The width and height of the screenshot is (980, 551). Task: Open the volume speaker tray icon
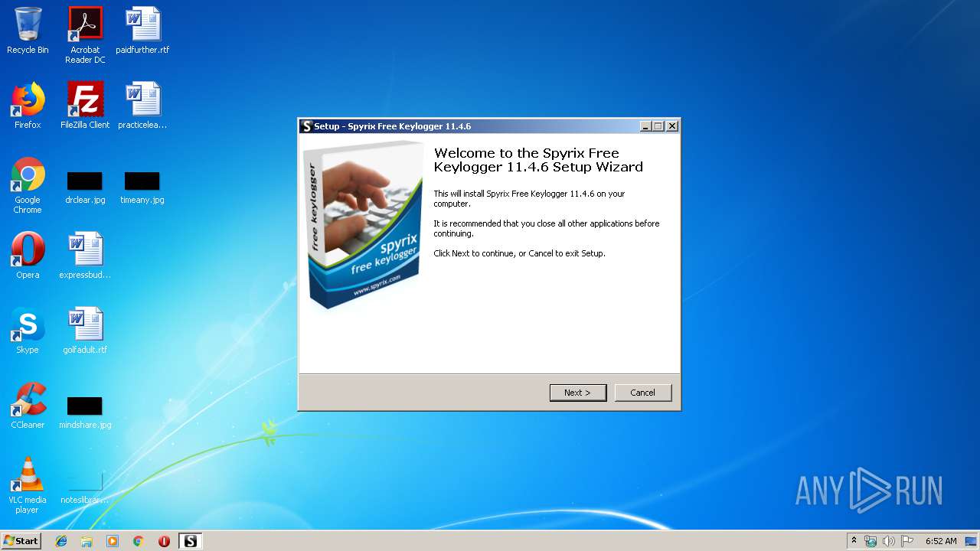(889, 541)
